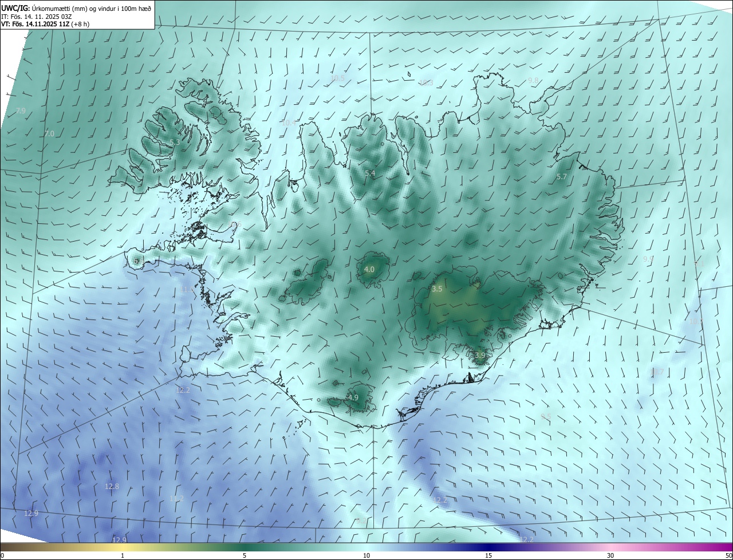This screenshot has height=560, width=733.
Task: Click the 9.5 value label
Action: 546,416
